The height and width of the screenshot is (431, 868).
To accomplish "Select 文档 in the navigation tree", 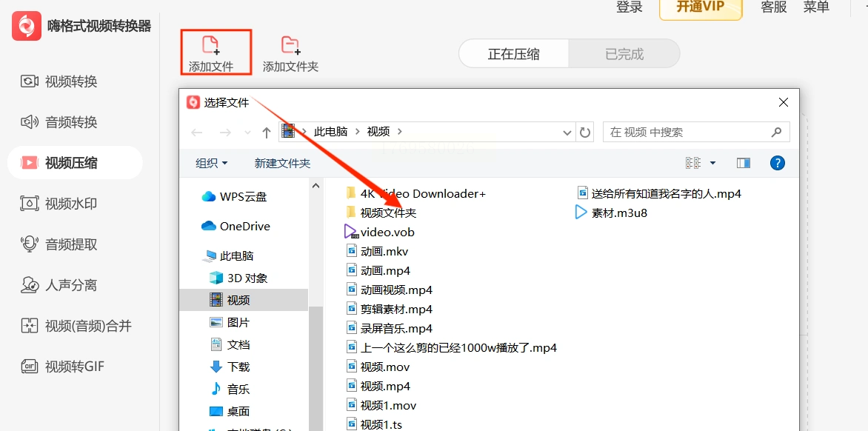I will pyautogui.click(x=229, y=344).
